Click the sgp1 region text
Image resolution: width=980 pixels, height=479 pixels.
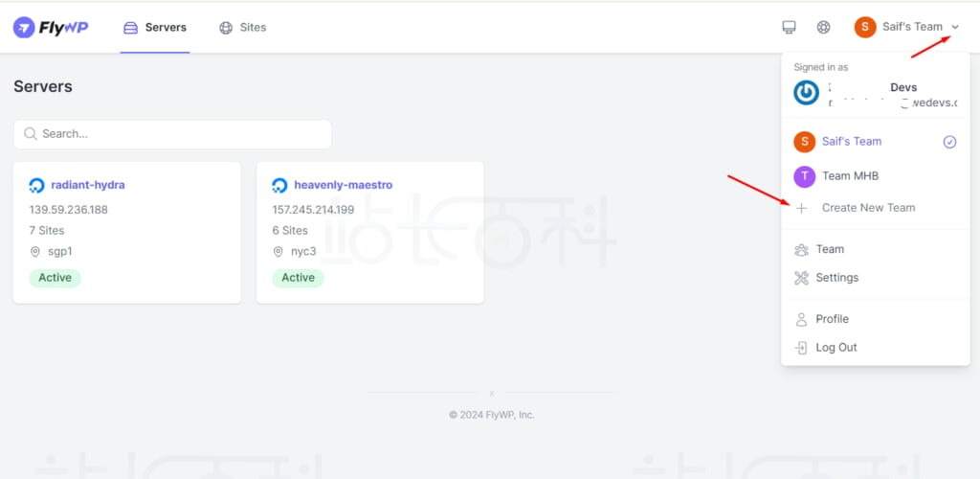point(60,251)
